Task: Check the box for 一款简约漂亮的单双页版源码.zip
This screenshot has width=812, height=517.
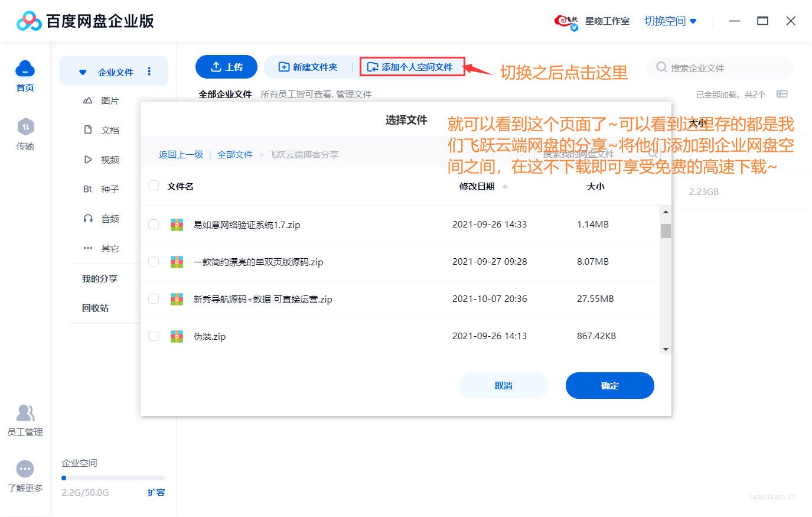Action: click(x=154, y=262)
